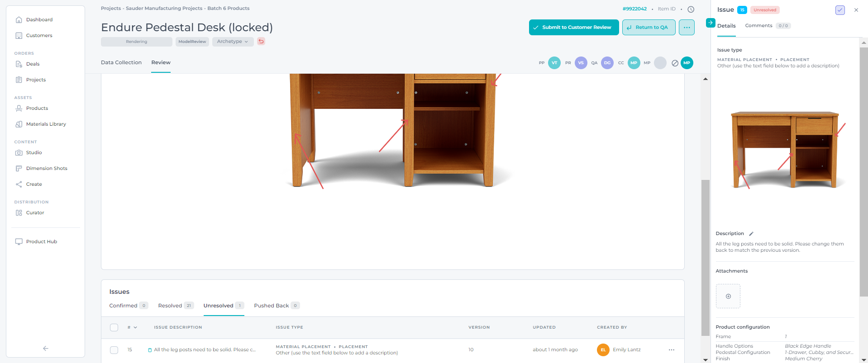
Task: Click the history clock icon near Item ID
Action: [691, 9]
